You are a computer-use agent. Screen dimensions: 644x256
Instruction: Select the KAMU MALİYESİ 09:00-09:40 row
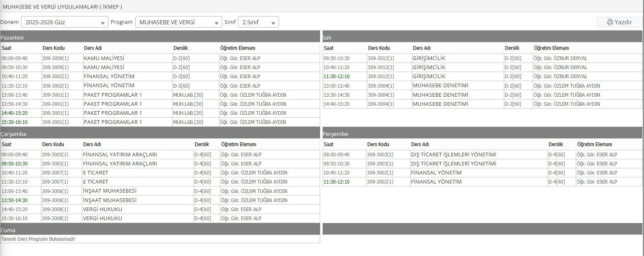pos(160,58)
